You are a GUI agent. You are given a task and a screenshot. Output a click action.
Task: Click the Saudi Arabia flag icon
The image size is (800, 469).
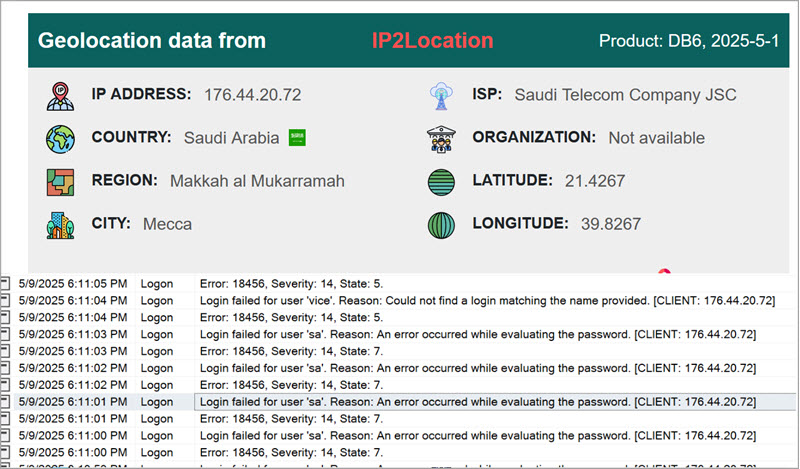pos(296,137)
